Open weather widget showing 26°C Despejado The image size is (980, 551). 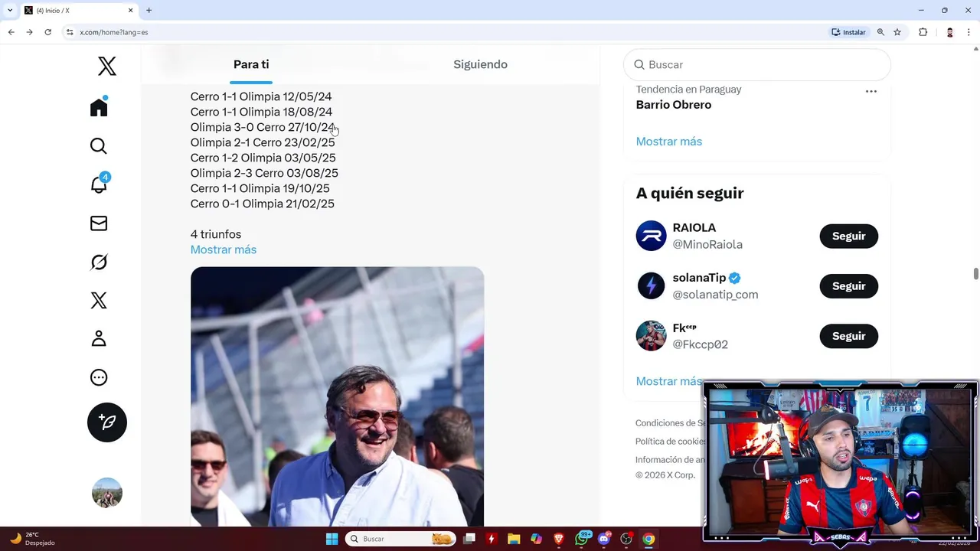pos(32,539)
